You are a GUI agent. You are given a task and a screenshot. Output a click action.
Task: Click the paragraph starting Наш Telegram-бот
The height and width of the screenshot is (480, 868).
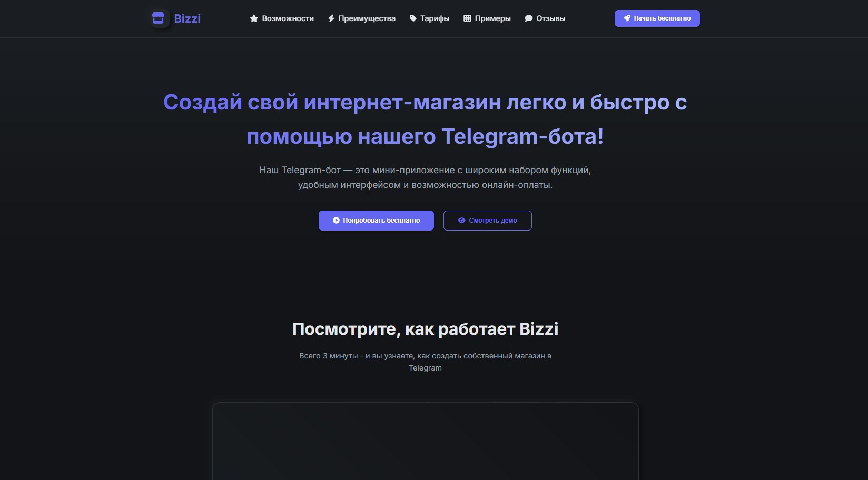(425, 177)
